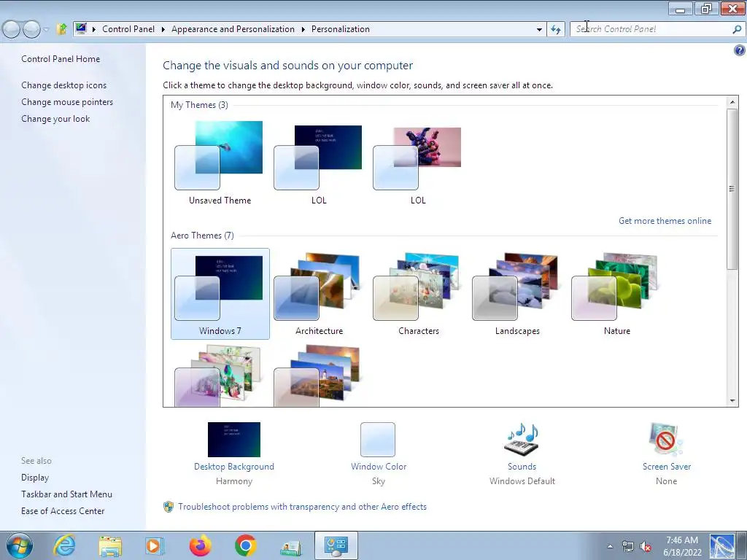Open Ease of Access Center link
Image resolution: width=747 pixels, height=560 pixels.
click(63, 511)
